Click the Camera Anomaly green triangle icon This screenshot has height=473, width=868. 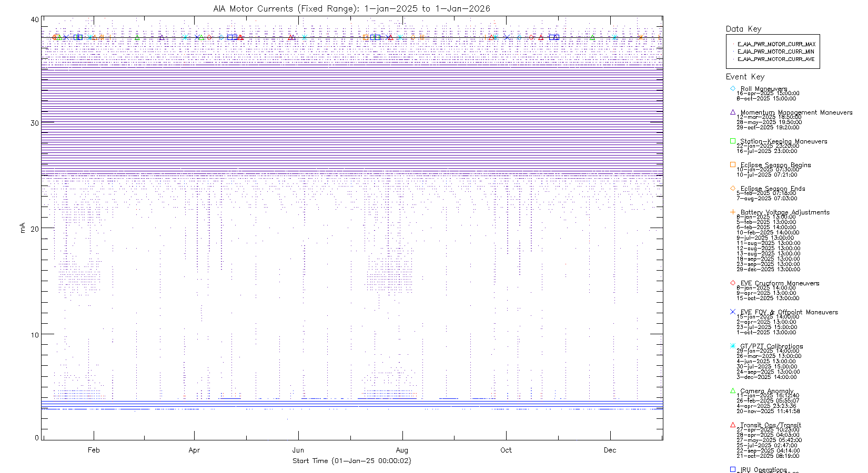tap(733, 390)
